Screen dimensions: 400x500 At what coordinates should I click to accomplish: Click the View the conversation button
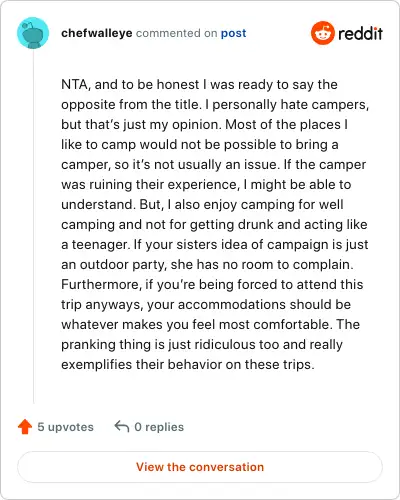(x=200, y=467)
